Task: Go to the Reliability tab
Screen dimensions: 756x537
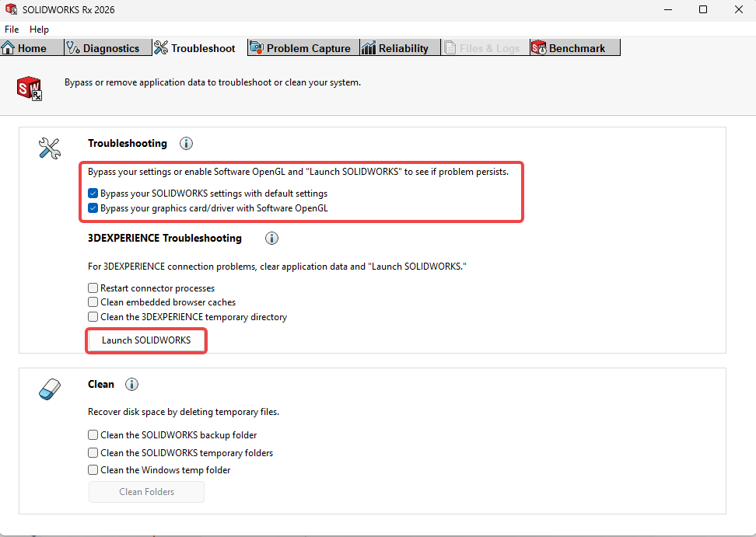Action: click(x=400, y=47)
